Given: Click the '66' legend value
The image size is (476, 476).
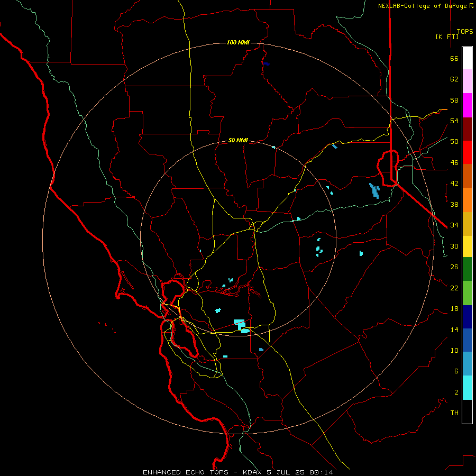Looking at the screenshot, I should pos(454,59).
